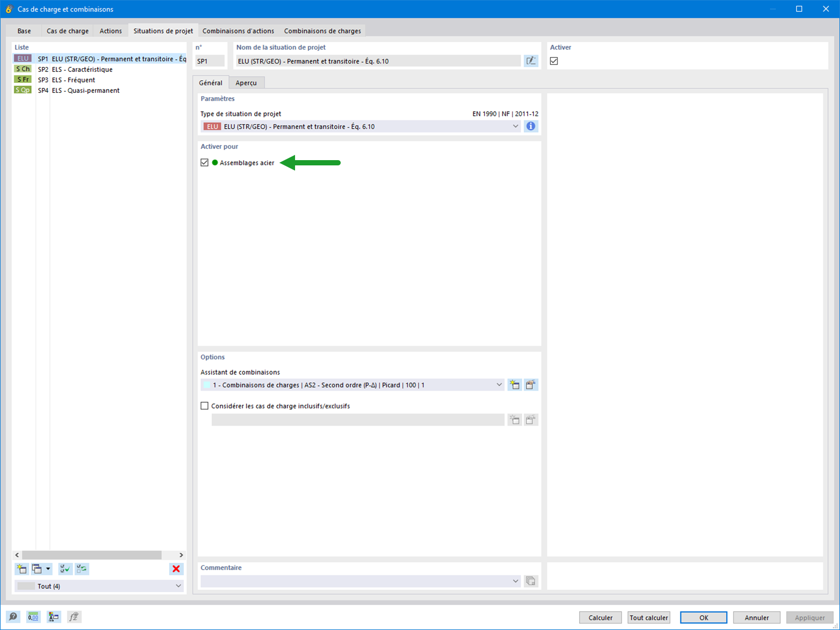
Task: Go to the Actions tab
Action: [x=111, y=31]
